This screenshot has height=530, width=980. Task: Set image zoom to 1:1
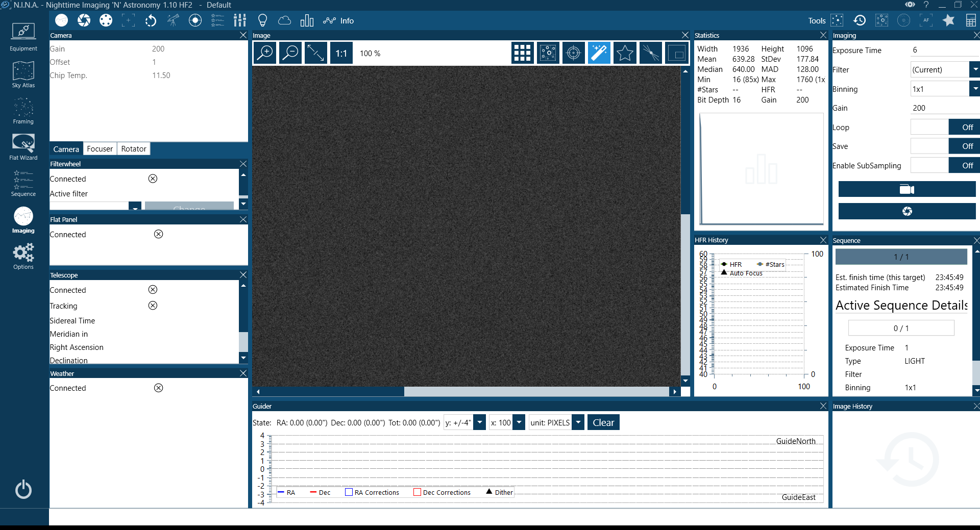341,53
